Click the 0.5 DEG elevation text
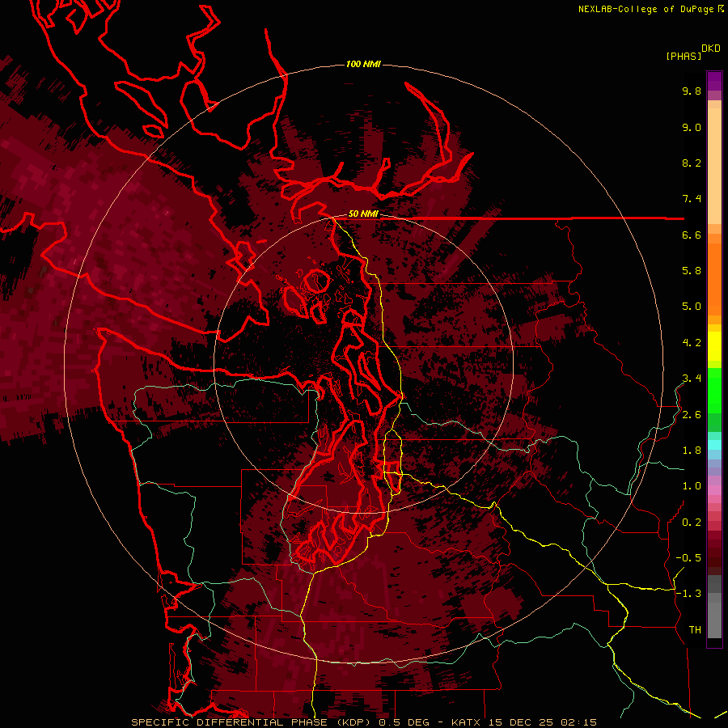Screen dimensions: 728x728 click(x=405, y=722)
